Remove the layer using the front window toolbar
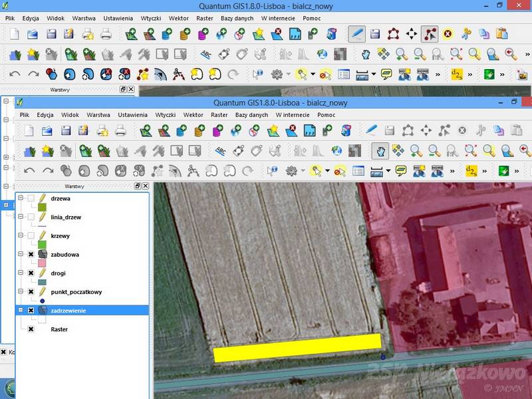This screenshot has width=532, height=399. [291, 130]
